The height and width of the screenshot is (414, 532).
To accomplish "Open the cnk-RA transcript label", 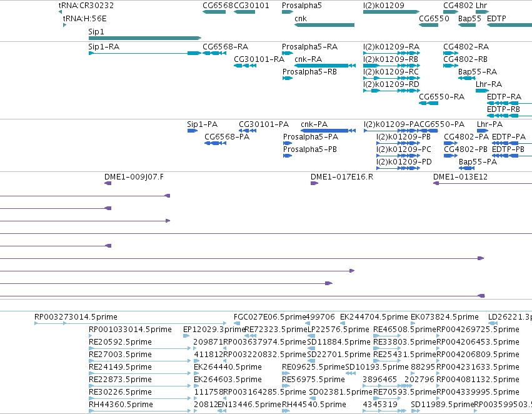I will [x=308, y=59].
